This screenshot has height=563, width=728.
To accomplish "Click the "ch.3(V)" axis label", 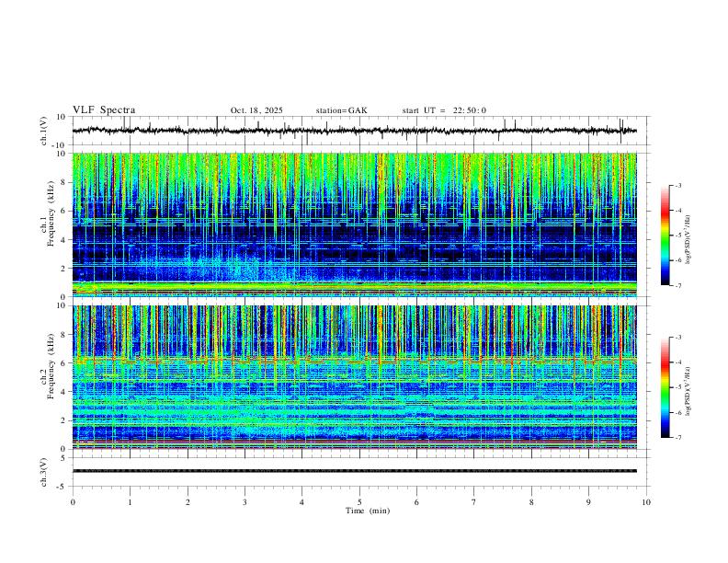I will [44, 472].
